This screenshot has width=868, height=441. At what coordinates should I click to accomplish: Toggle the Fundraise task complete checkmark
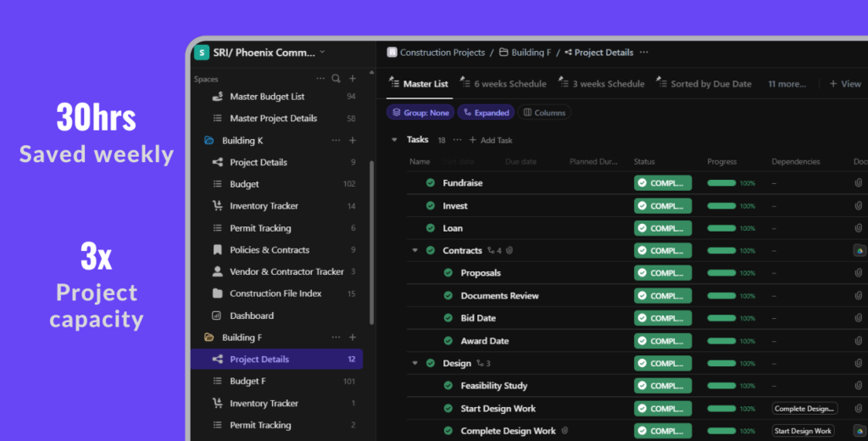point(431,183)
